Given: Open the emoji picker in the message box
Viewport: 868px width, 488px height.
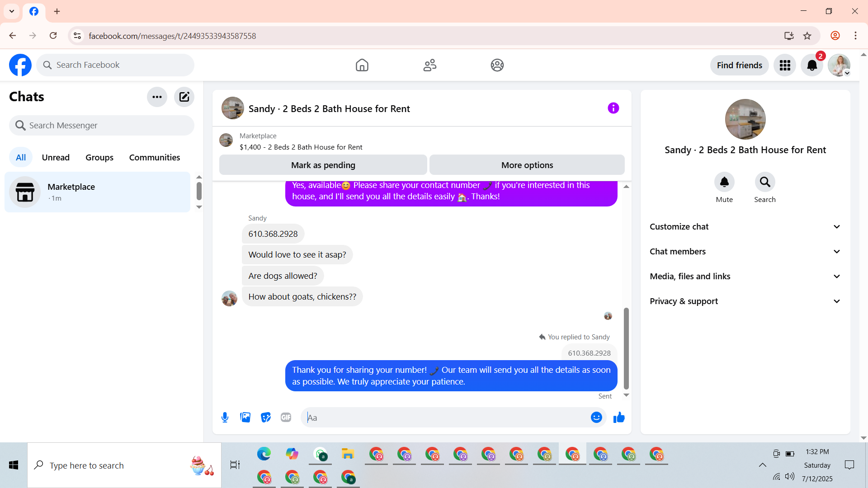Looking at the screenshot, I should coord(596,418).
